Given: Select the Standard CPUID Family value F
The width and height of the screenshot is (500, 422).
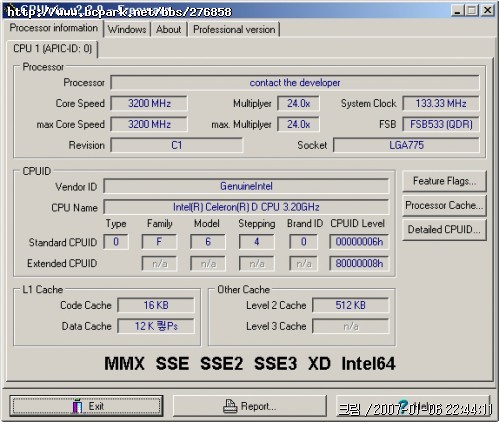Looking at the screenshot, I should 159,242.
